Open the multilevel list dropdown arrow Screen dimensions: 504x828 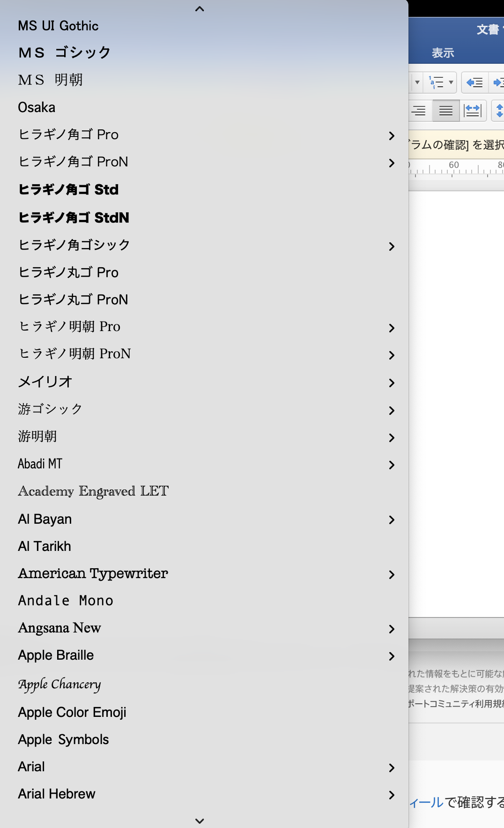[451, 83]
